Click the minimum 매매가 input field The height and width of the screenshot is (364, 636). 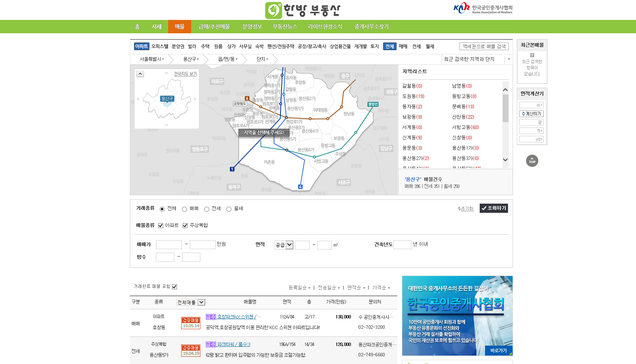[169, 245]
